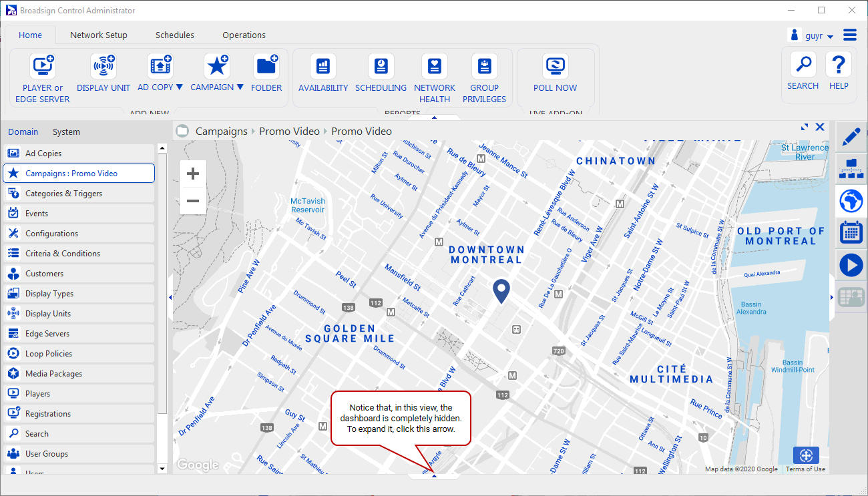Click the resource list scrollbar up arrow
The width and height of the screenshot is (868, 496).
click(162, 148)
